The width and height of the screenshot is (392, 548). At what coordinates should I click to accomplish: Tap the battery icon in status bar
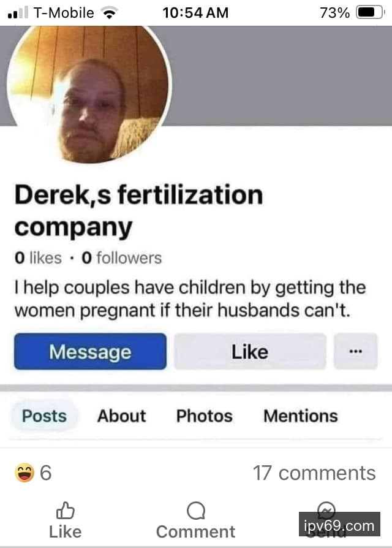pyautogui.click(x=371, y=13)
